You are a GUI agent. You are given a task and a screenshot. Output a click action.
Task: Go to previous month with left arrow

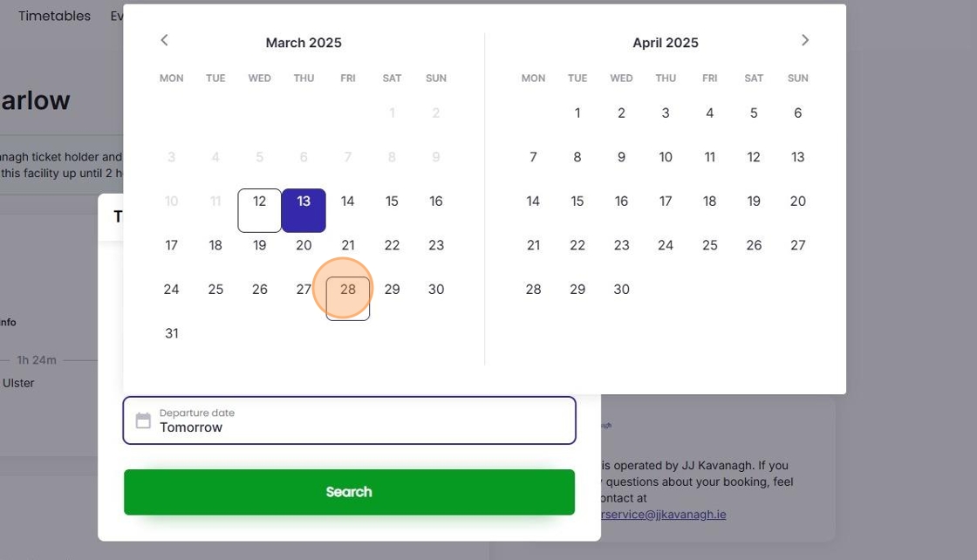164,40
